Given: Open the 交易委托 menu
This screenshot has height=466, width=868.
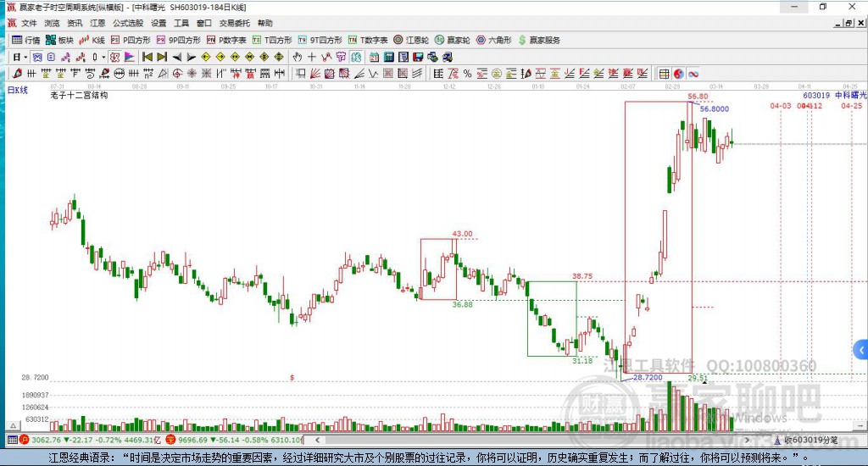Looking at the screenshot, I should click(x=234, y=23).
